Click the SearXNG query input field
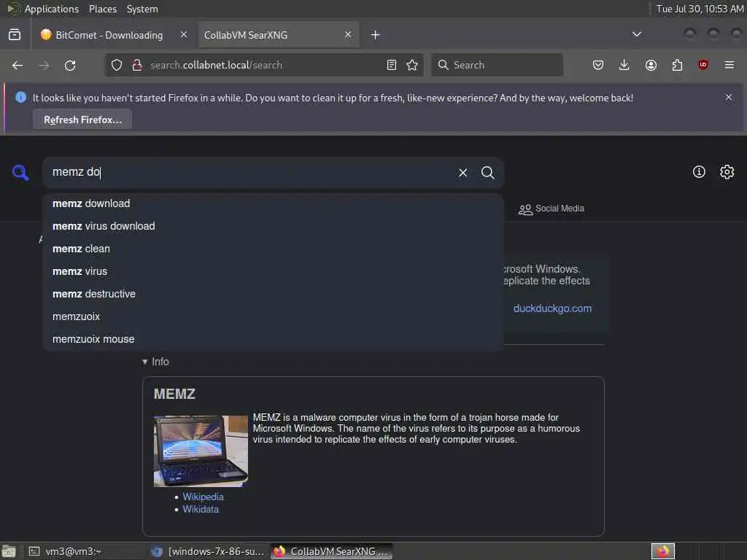The width and height of the screenshot is (747, 560). coord(248,172)
